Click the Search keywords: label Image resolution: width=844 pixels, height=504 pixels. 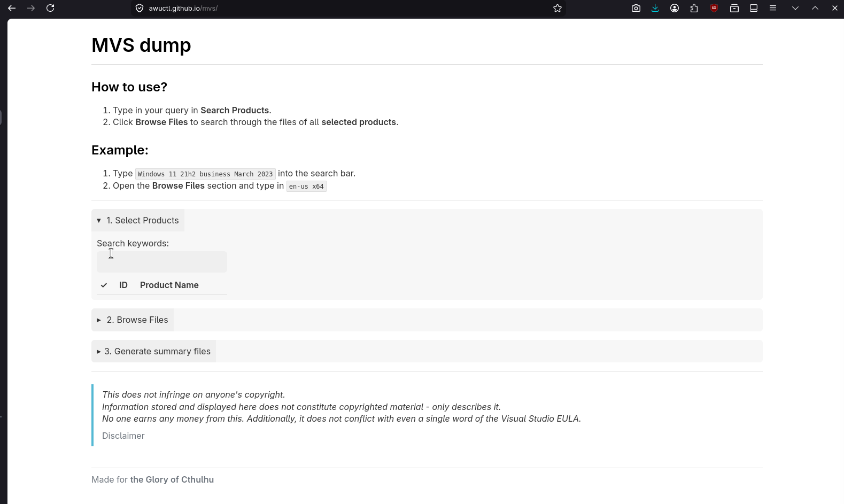point(133,243)
